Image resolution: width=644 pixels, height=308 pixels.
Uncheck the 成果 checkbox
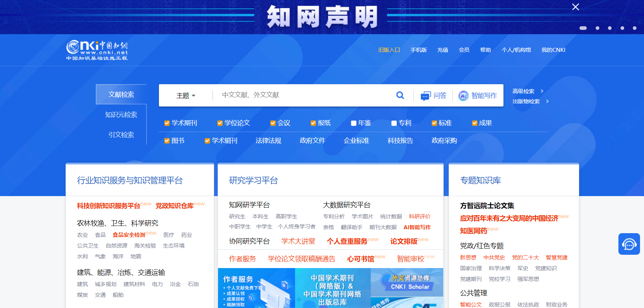tap(475, 123)
